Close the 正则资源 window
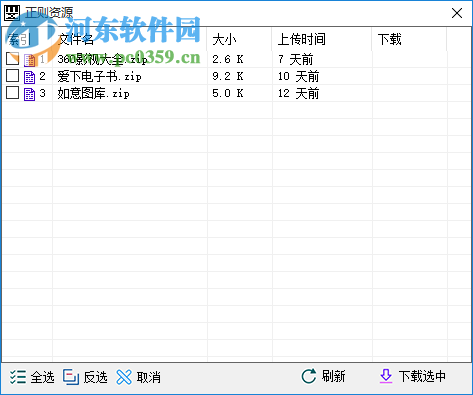473x395 pixels. (x=457, y=13)
